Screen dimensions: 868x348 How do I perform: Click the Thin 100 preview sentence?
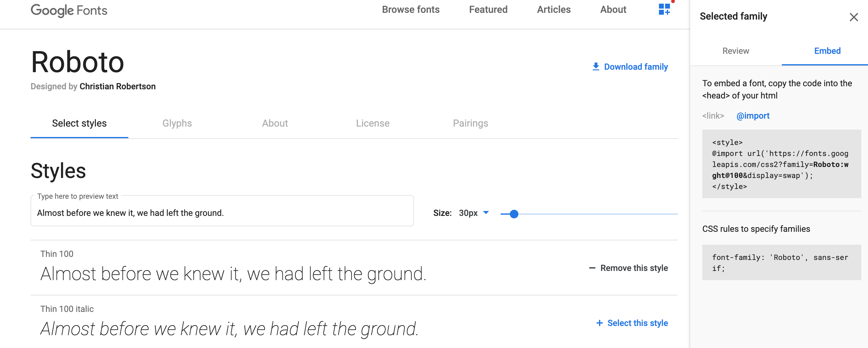tap(234, 274)
